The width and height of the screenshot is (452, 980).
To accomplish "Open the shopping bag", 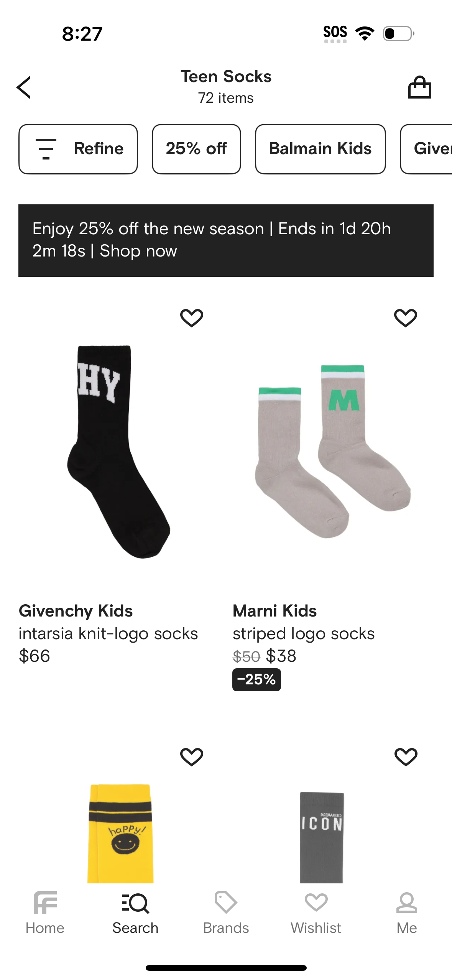I will (419, 87).
